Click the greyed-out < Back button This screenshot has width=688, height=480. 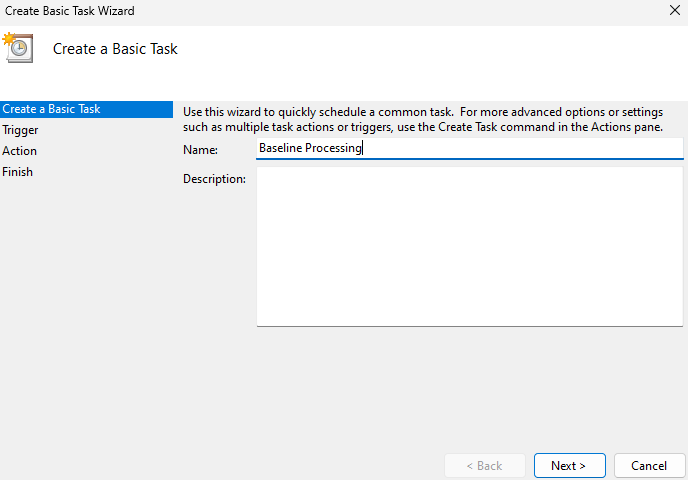(x=484, y=466)
